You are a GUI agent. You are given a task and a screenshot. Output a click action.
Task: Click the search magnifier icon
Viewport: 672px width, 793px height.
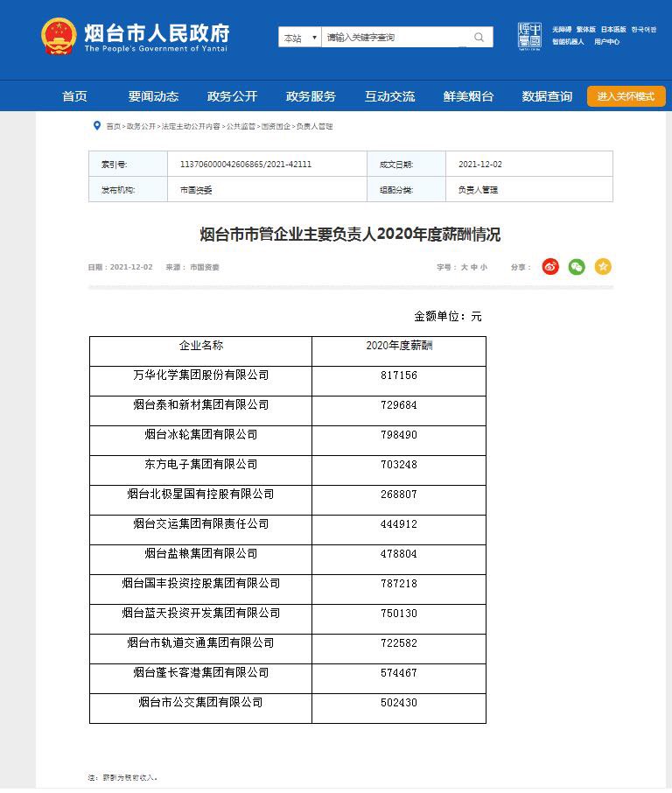479,37
